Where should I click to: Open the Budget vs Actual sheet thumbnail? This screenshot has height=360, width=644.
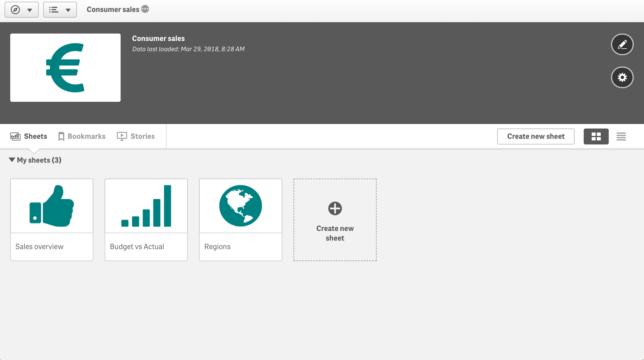146,206
